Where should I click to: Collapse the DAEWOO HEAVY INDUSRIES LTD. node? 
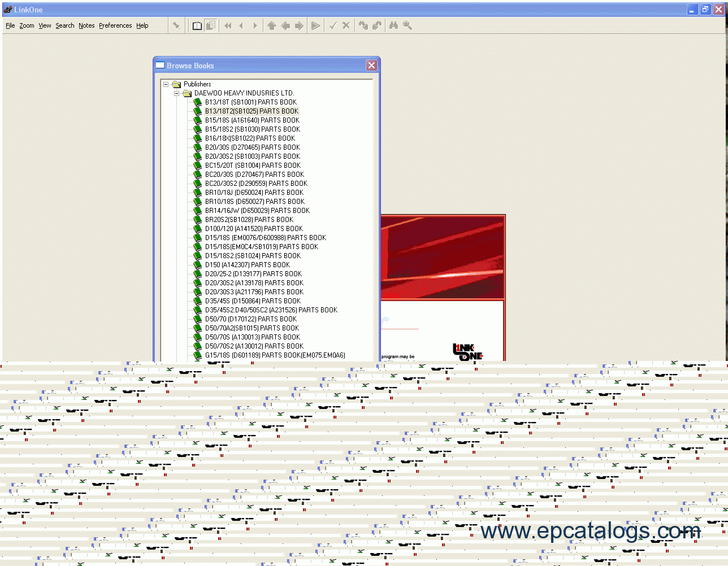pyautogui.click(x=176, y=93)
